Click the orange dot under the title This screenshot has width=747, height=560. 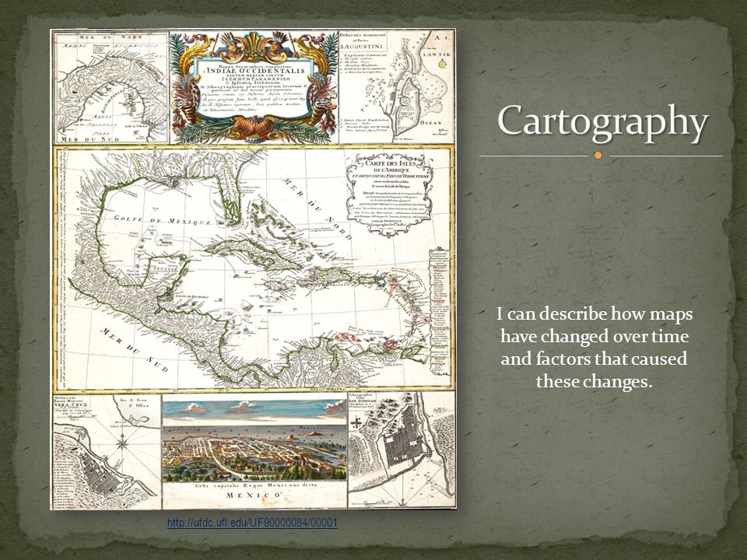(598, 156)
